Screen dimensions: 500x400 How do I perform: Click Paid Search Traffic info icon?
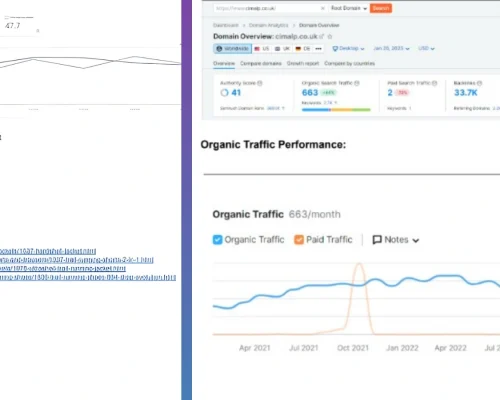[434, 83]
